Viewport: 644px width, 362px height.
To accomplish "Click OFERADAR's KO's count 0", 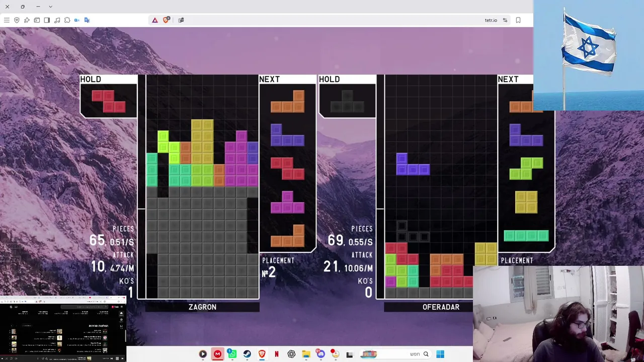I will tap(369, 292).
